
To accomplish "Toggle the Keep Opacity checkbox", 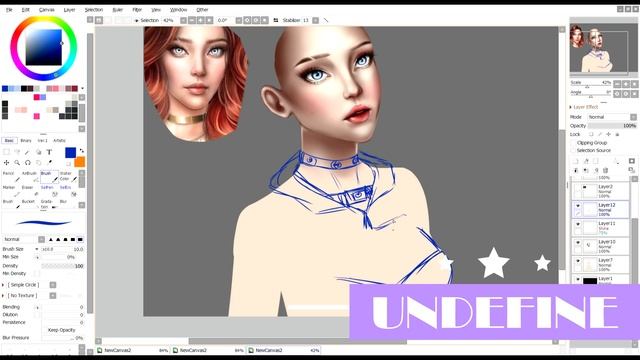I will click(x=44, y=330).
